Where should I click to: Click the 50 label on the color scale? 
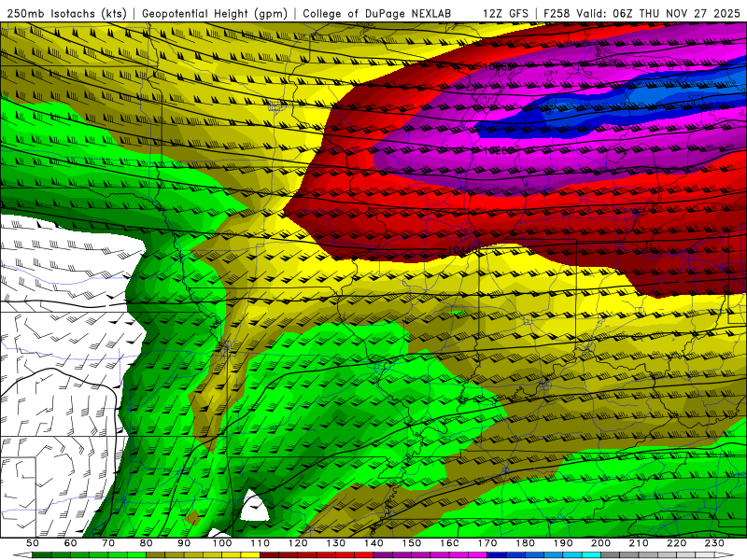(32, 543)
